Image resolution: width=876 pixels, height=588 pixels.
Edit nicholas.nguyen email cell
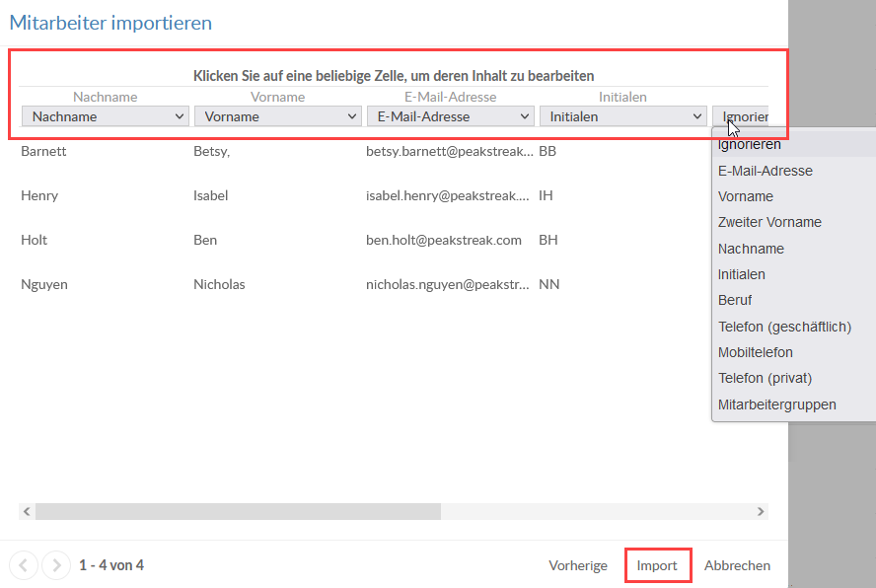450,284
